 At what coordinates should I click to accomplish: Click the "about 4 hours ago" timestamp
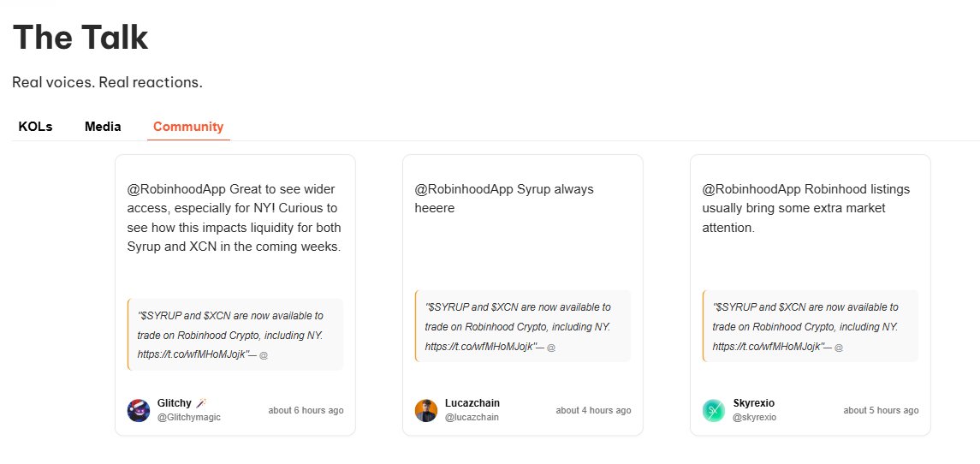point(593,410)
